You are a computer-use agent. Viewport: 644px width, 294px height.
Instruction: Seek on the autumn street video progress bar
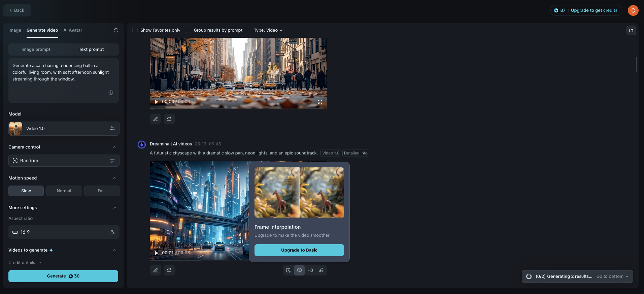238,108
